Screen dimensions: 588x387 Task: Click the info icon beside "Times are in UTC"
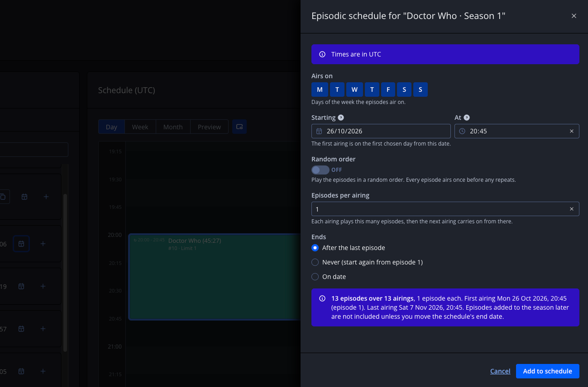click(x=322, y=54)
